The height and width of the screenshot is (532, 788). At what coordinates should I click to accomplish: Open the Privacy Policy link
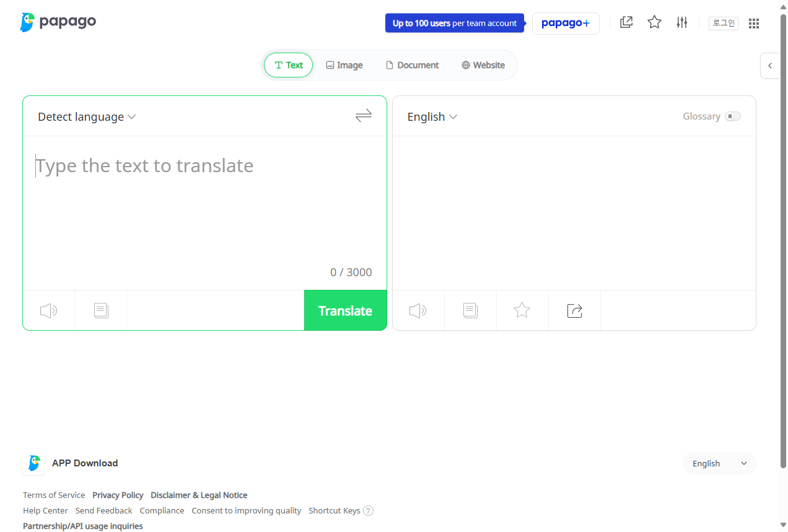click(x=118, y=495)
